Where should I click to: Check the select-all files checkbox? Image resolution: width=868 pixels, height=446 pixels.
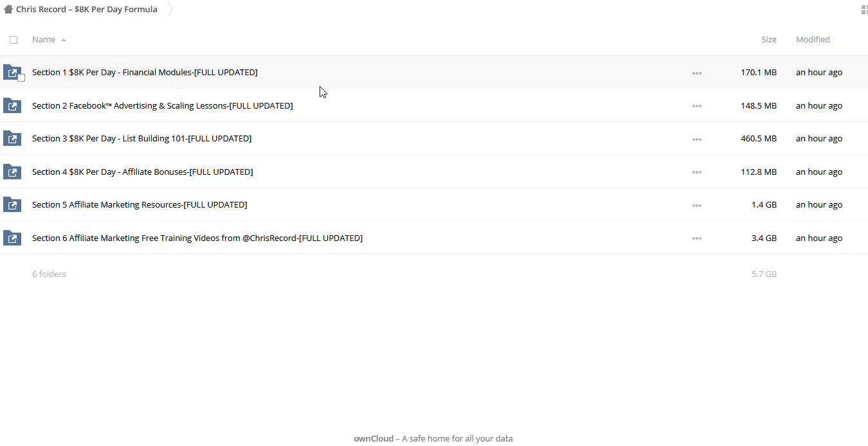pyautogui.click(x=14, y=40)
